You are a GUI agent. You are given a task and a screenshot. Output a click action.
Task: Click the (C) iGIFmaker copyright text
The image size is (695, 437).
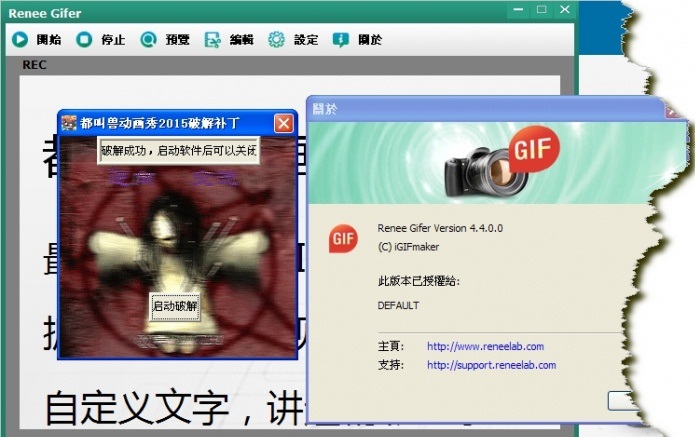408,247
